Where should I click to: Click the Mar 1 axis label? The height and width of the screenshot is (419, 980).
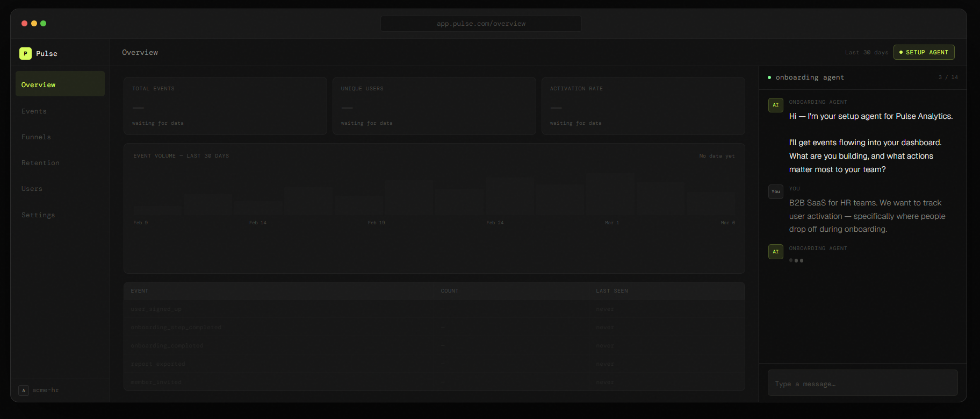coord(612,223)
